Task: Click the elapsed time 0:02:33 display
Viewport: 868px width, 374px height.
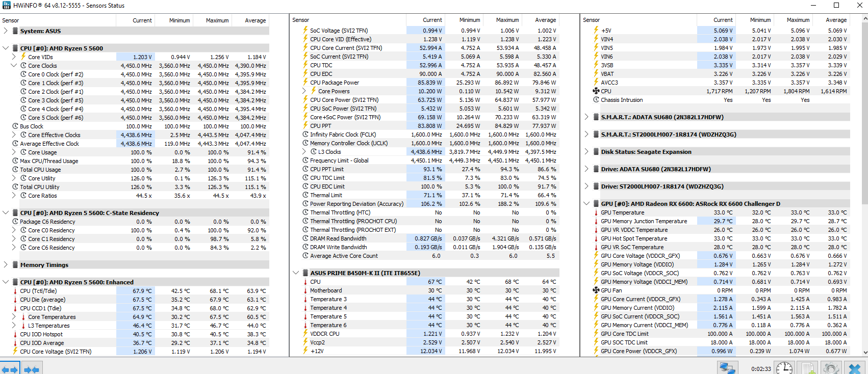Action: coord(761,369)
